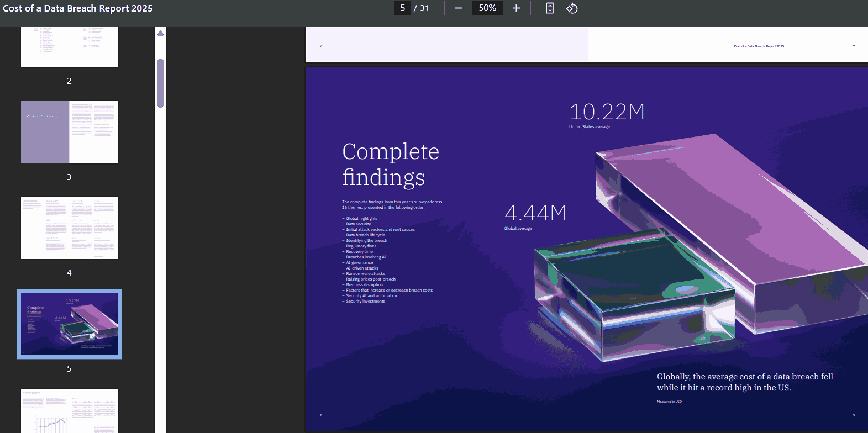Click the sidebar scroll-up arrow

tap(160, 33)
